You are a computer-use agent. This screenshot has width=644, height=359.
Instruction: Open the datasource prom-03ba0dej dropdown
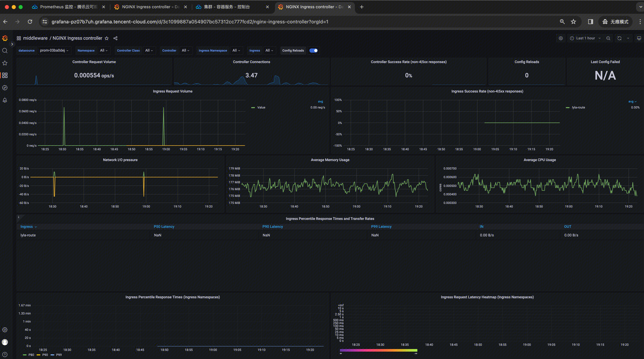(54, 51)
